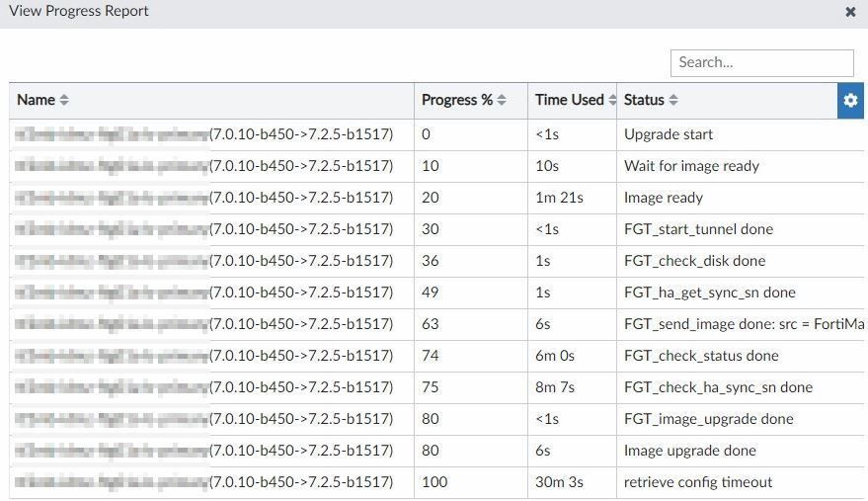Select the FGT_check_disk done row
Viewport: 868px width, 501px height.
[x=694, y=261]
